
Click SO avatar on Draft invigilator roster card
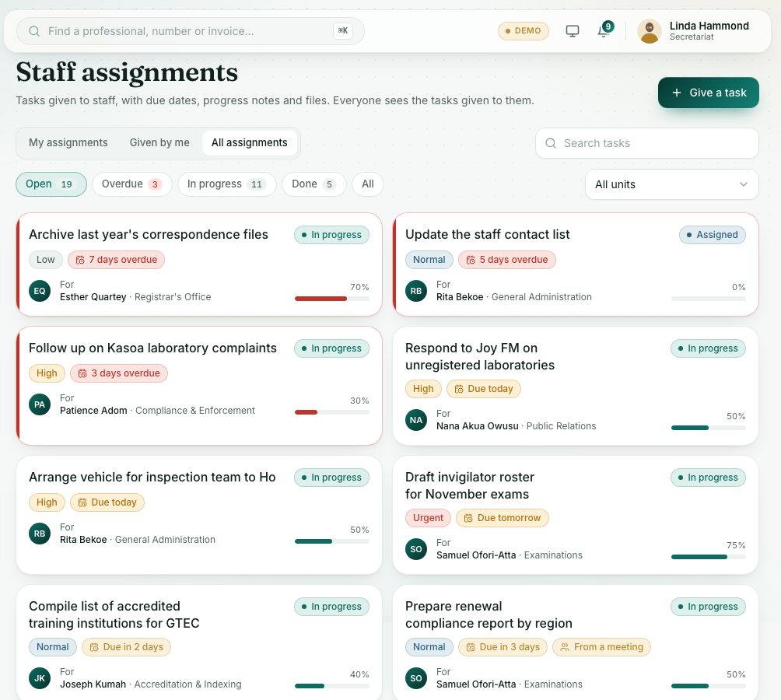(x=416, y=549)
